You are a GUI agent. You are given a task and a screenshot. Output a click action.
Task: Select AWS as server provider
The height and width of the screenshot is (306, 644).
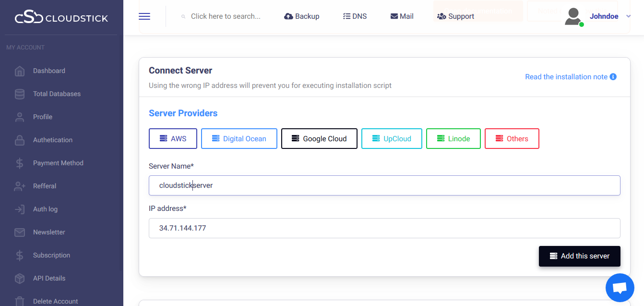click(173, 139)
